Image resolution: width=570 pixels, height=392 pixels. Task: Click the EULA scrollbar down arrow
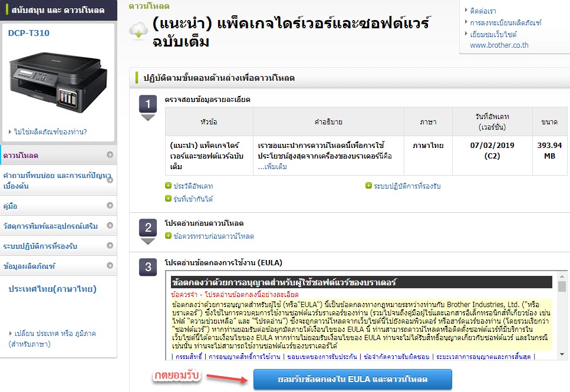pos(562,354)
